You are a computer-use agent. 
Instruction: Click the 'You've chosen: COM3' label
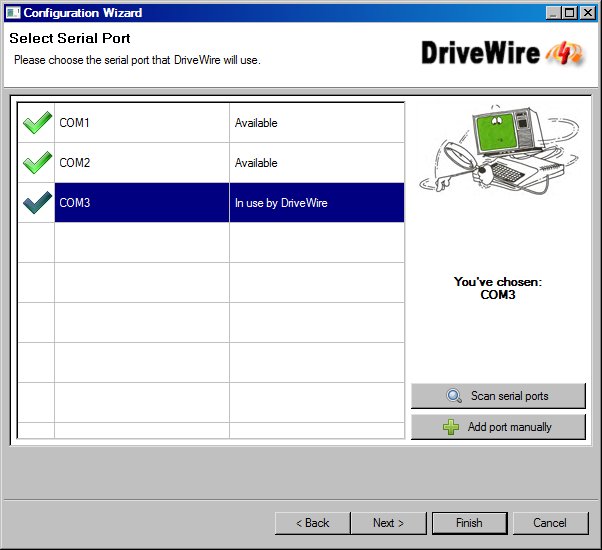[498, 288]
